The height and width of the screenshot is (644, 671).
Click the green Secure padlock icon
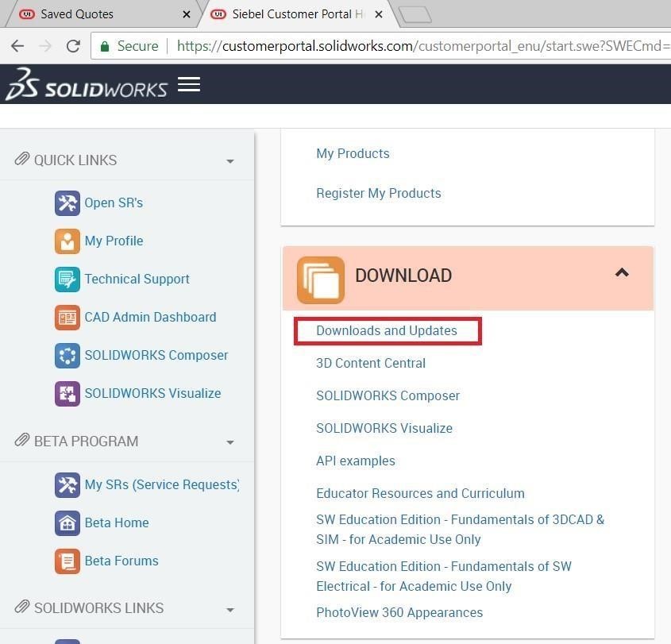[x=104, y=46]
